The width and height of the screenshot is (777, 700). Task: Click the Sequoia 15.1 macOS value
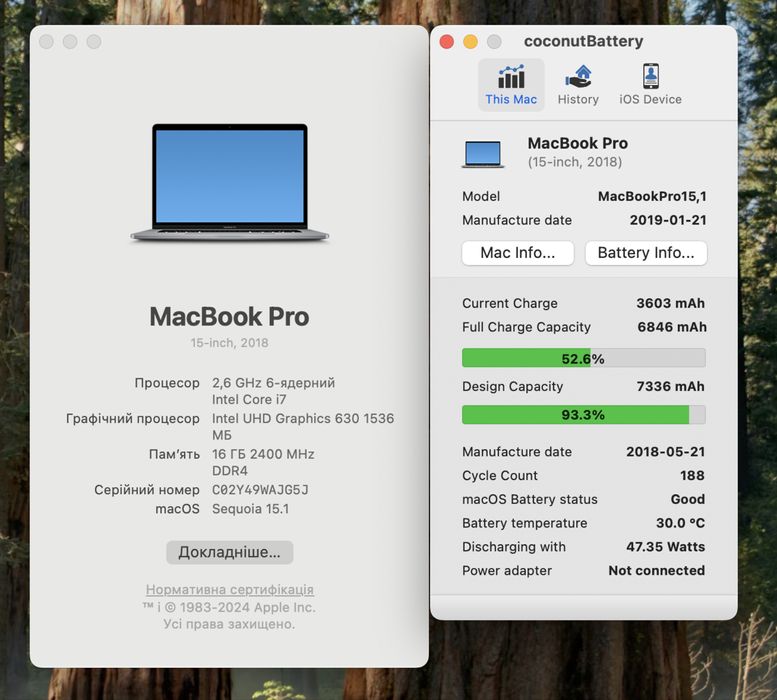[250, 509]
